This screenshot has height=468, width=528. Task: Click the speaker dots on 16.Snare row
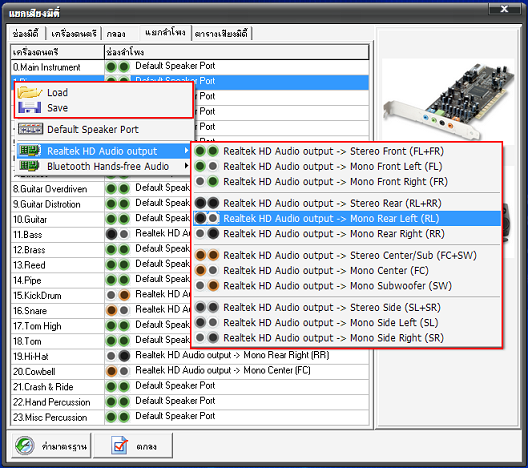point(118,310)
